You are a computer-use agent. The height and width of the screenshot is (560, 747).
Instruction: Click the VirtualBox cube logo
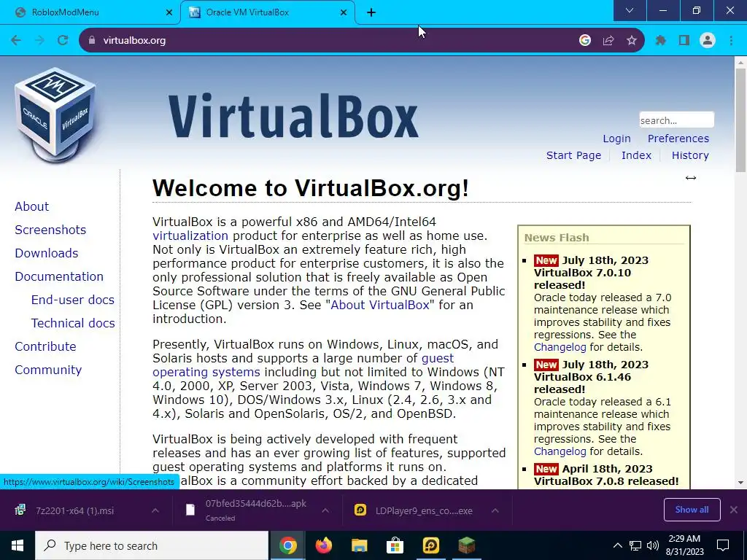pyautogui.click(x=55, y=115)
